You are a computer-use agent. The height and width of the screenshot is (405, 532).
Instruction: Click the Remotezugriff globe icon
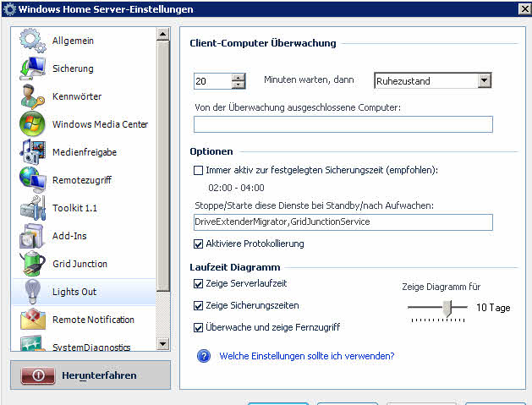[x=33, y=180]
